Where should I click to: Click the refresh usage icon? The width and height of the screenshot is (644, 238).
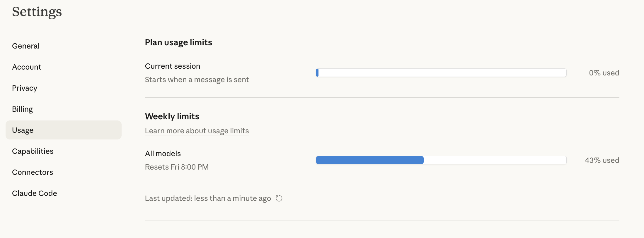(x=279, y=199)
